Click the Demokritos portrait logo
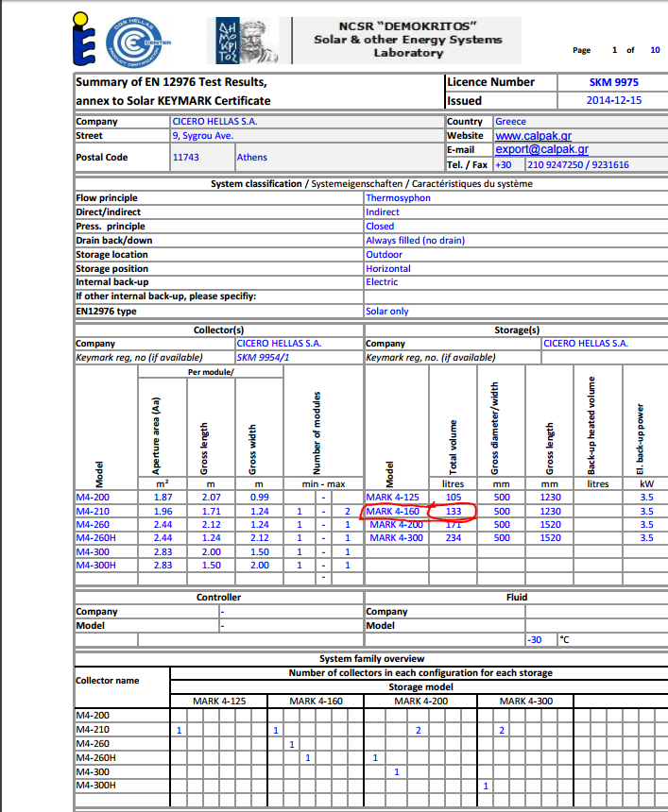The width and height of the screenshot is (668, 812). coord(247,41)
